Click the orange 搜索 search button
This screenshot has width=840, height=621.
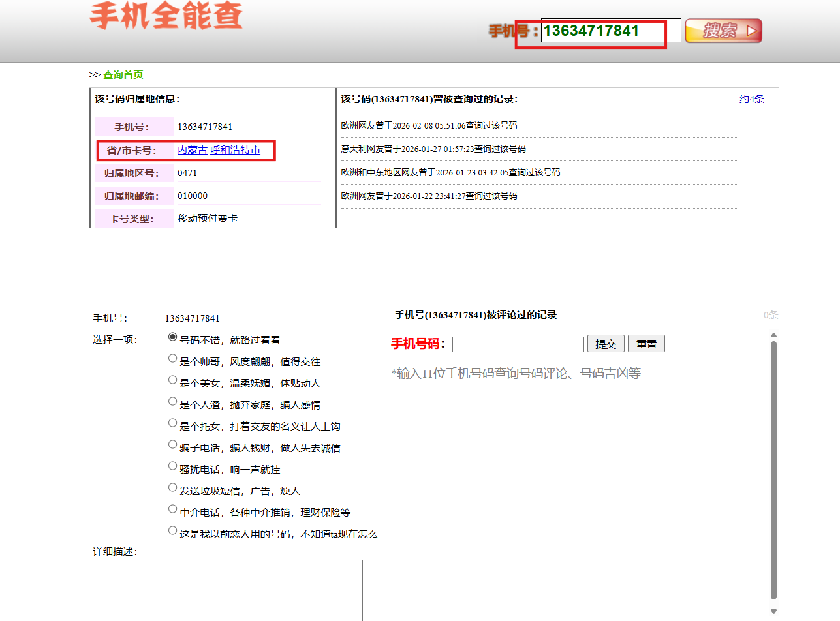tap(723, 31)
